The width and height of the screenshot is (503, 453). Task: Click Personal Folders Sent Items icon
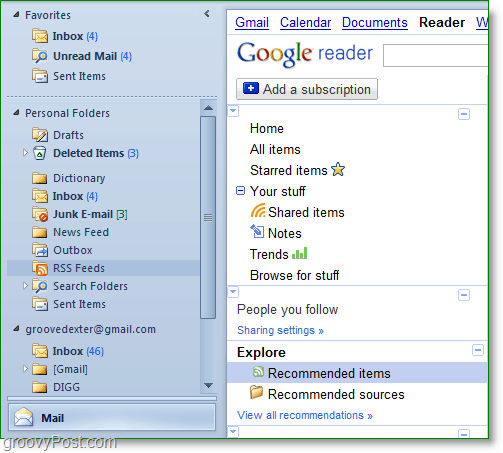(x=40, y=304)
